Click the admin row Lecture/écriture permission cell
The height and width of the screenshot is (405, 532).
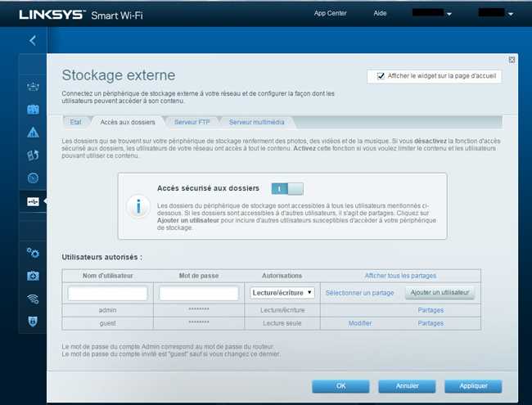282,310
